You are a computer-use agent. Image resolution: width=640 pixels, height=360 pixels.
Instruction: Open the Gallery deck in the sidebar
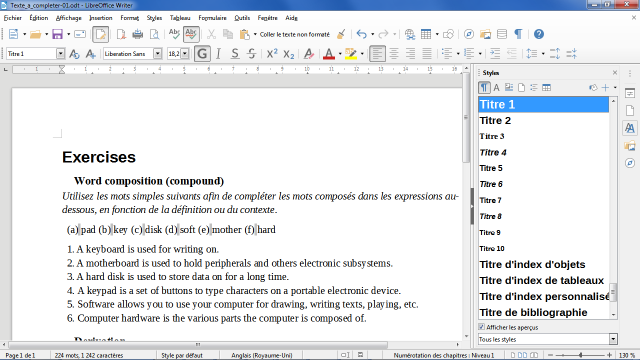[630, 146]
